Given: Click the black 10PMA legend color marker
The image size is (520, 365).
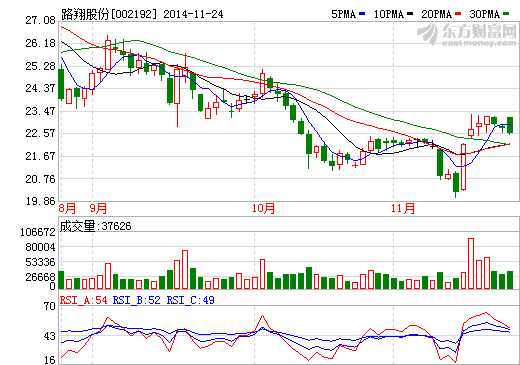Looking at the screenshot, I should click(410, 14).
